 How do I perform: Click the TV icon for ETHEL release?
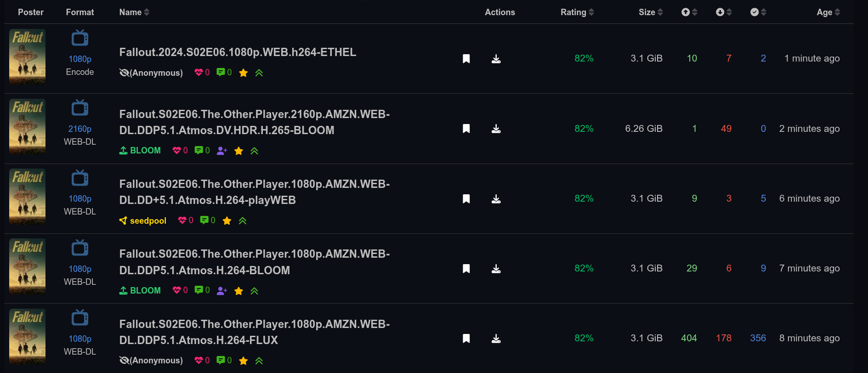click(x=80, y=38)
